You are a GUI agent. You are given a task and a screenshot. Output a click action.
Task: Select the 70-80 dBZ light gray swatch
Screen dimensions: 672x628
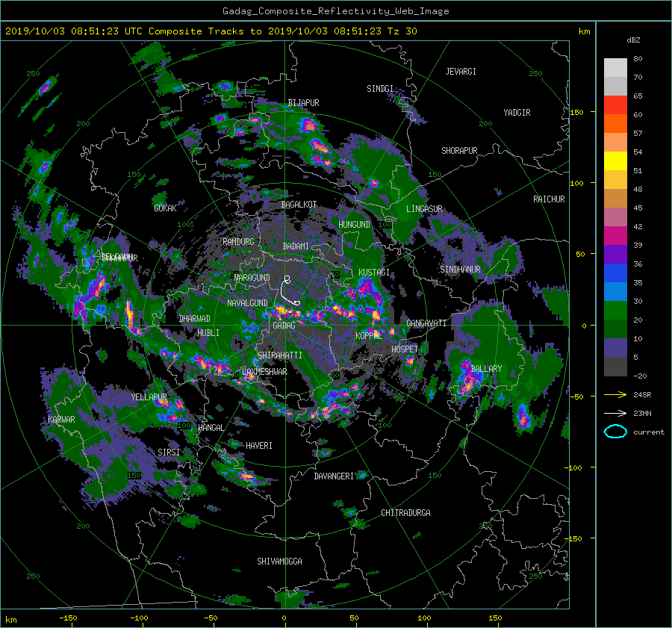click(615, 67)
